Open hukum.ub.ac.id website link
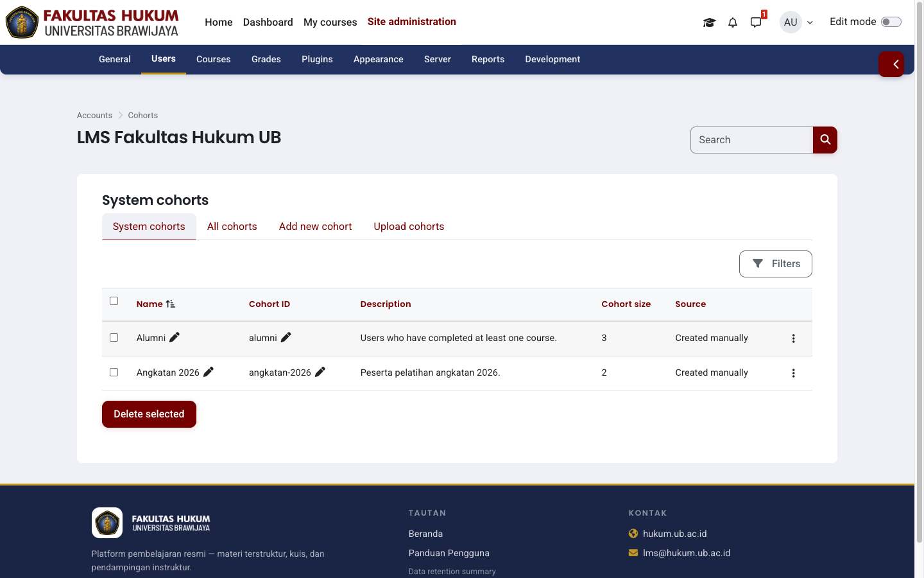 click(674, 534)
